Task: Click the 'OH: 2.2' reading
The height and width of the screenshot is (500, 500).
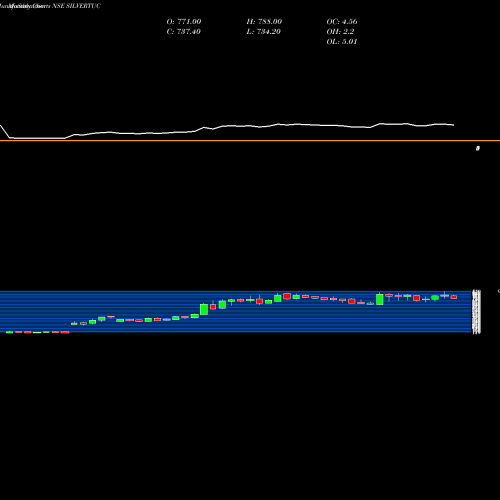Action: pos(340,32)
